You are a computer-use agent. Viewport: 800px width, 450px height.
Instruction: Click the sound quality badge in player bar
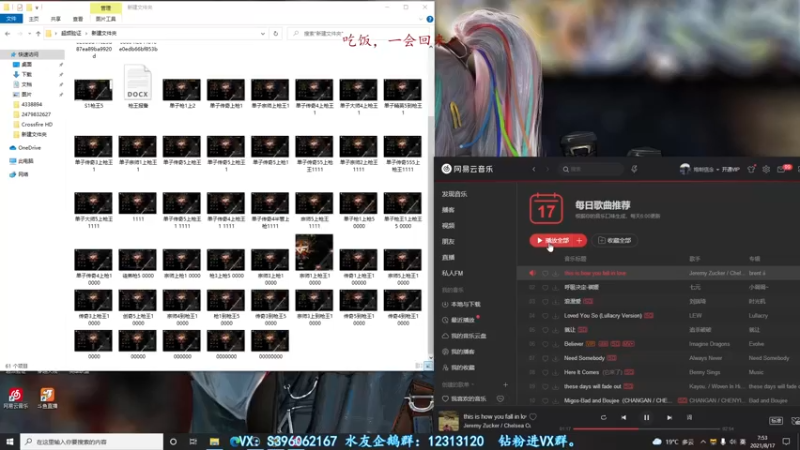[776, 421]
